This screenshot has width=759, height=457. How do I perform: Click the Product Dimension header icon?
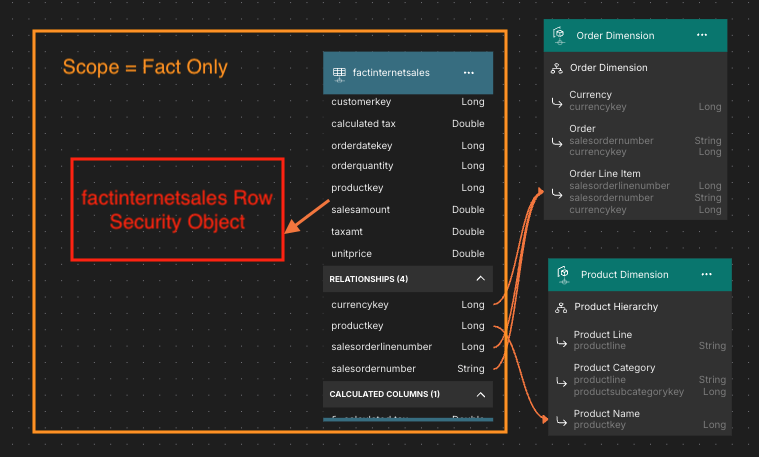click(563, 274)
